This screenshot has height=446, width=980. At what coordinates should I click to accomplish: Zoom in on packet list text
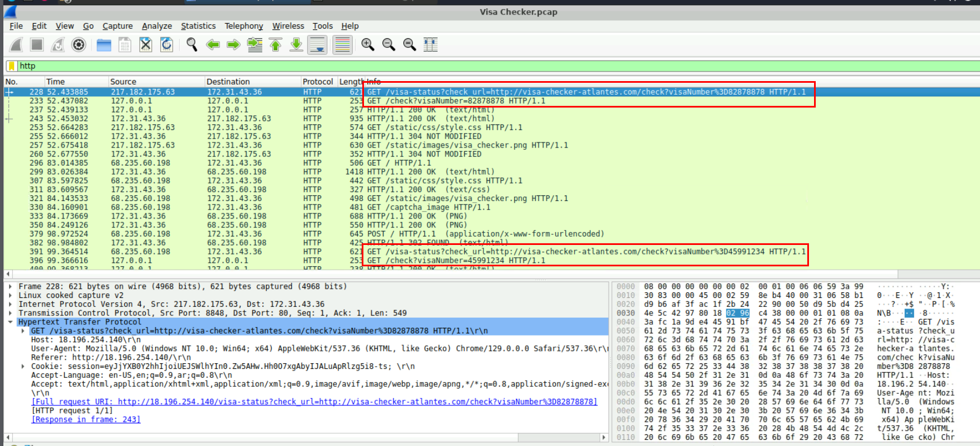click(x=368, y=45)
